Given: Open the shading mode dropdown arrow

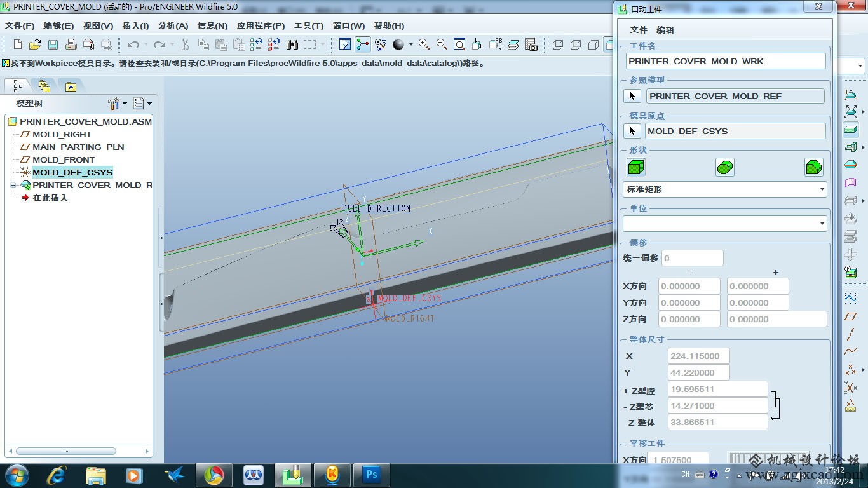Looking at the screenshot, I should coord(410,44).
